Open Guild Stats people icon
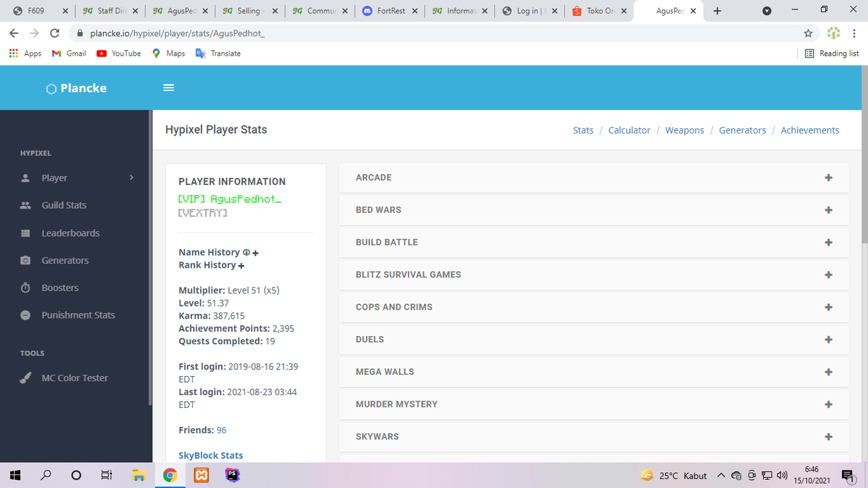Screen dimensions: 868x488 pos(26,205)
